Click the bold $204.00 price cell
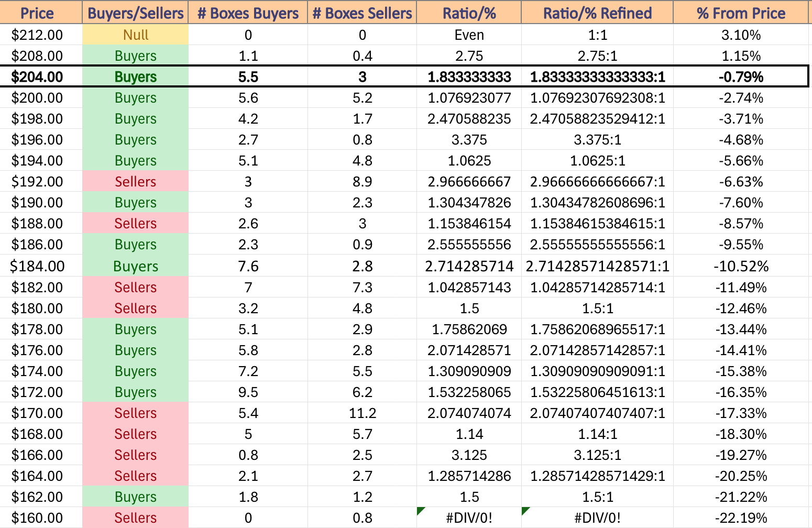The height and width of the screenshot is (528, 812). click(x=41, y=76)
